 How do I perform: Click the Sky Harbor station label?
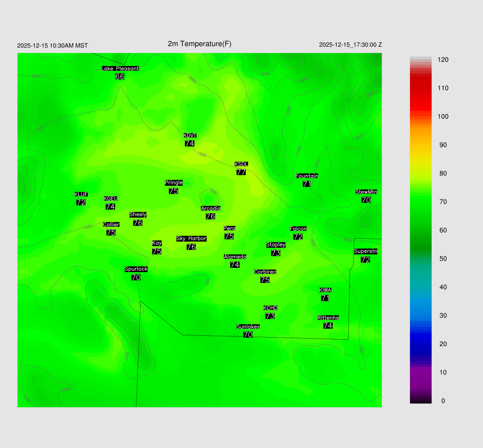click(191, 239)
